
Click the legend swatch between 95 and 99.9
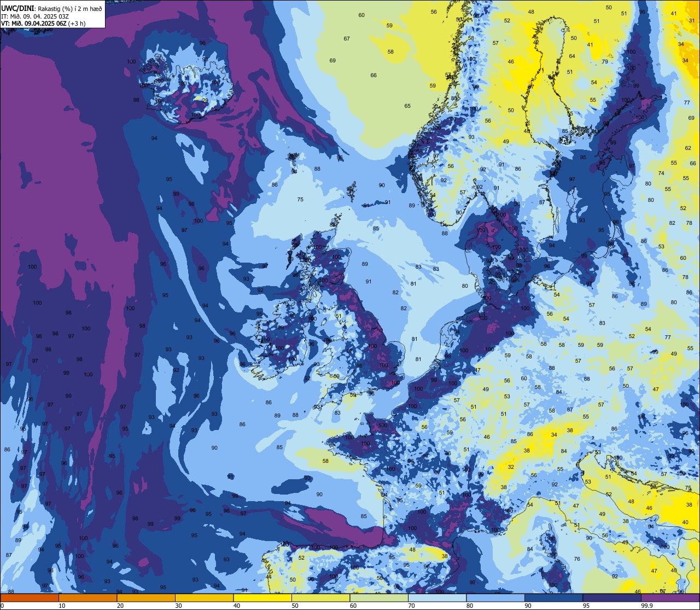pyautogui.click(x=612, y=598)
